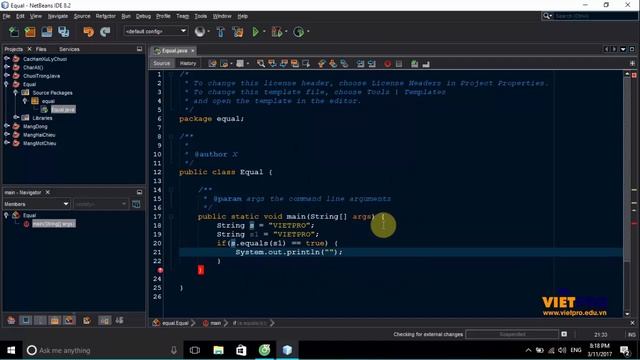Click the Undo toolbar icon
640x360 pixels.
point(88,32)
